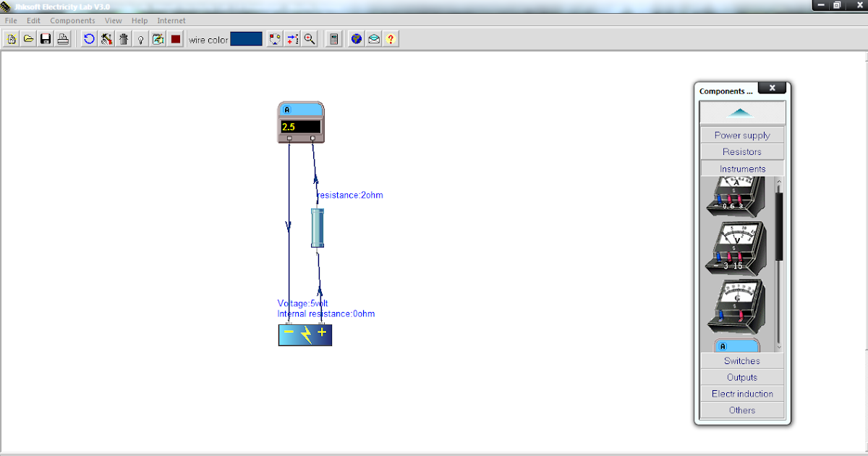The image size is (868, 456).
Task: Collapse the panel using the up arrow
Action: (x=739, y=112)
